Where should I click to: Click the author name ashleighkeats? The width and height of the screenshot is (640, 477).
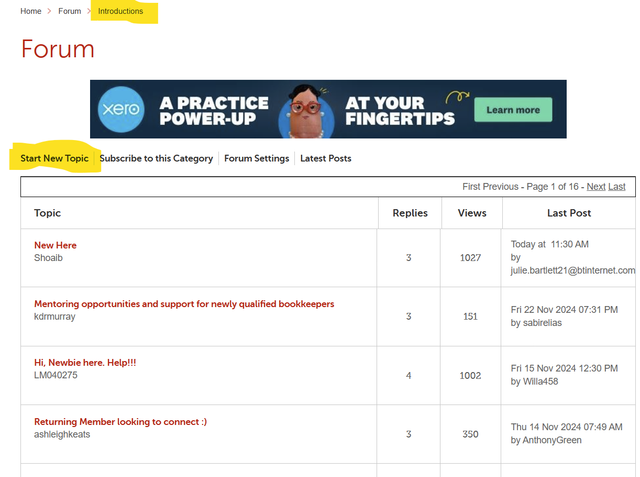62,435
